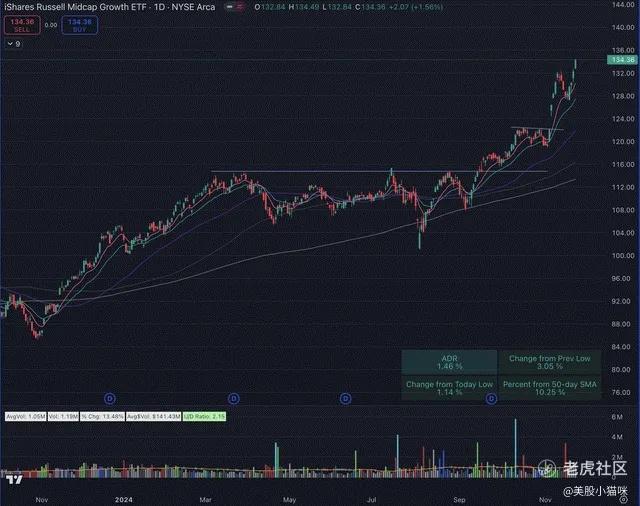Click the O132.84 open value in header
The image size is (640, 506).
[x=270, y=7]
